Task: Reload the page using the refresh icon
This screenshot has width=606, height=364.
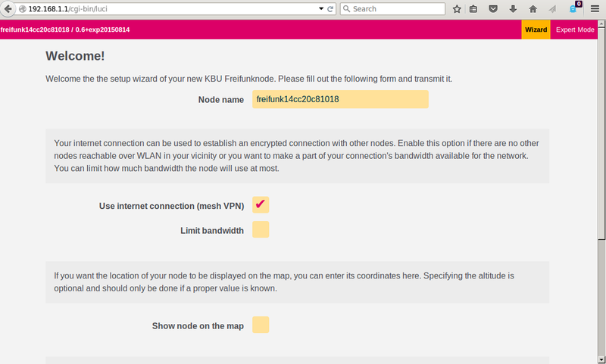Action: pyautogui.click(x=330, y=9)
